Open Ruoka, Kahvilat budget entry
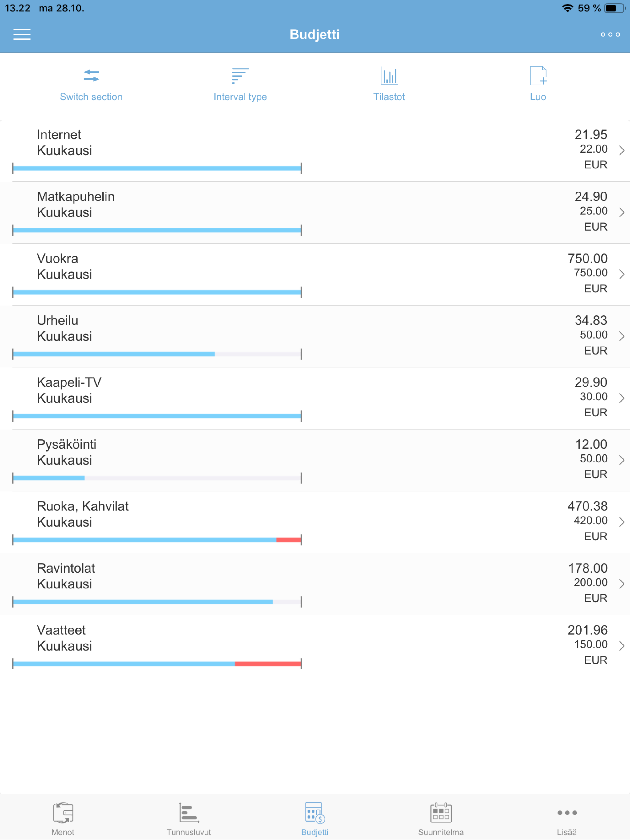630x840 pixels. point(82,514)
